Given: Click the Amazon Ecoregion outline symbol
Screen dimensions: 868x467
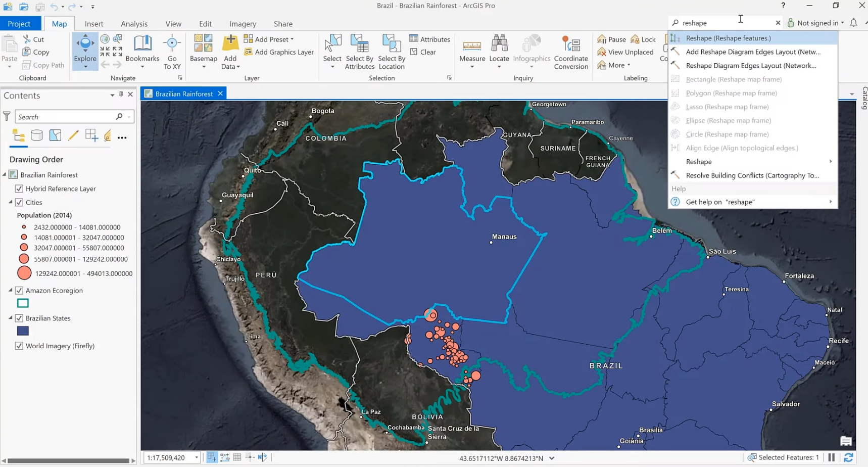Looking at the screenshot, I should pos(23,303).
